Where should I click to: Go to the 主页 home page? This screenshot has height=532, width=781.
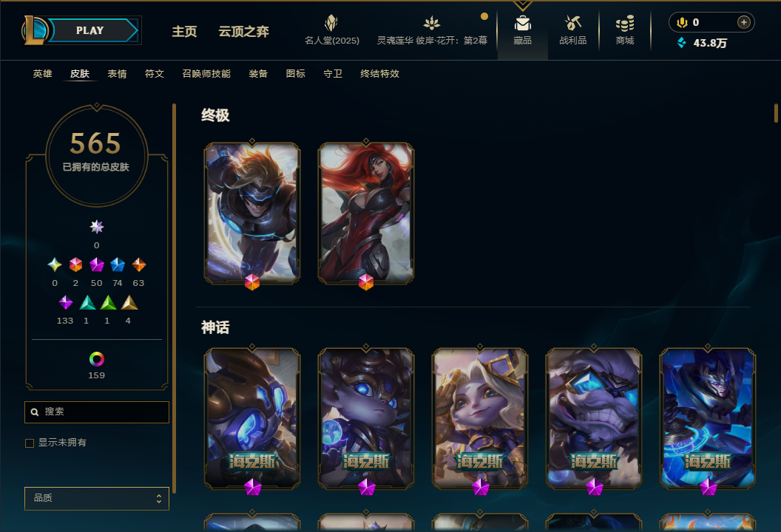coord(184,31)
